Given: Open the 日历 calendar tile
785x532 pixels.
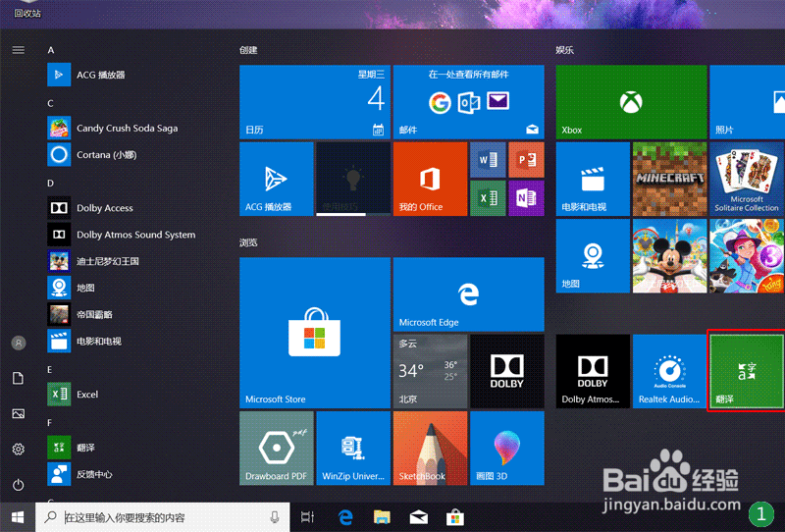Looking at the screenshot, I should 315,102.
